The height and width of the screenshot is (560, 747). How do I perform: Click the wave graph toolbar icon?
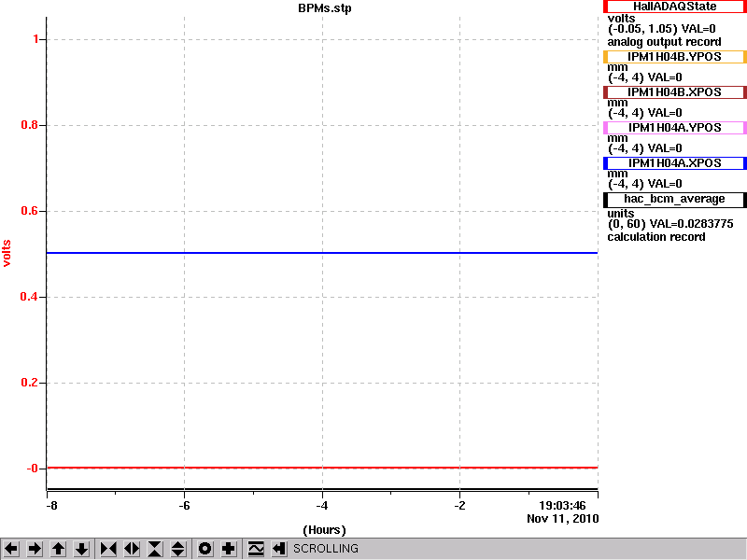(x=256, y=549)
